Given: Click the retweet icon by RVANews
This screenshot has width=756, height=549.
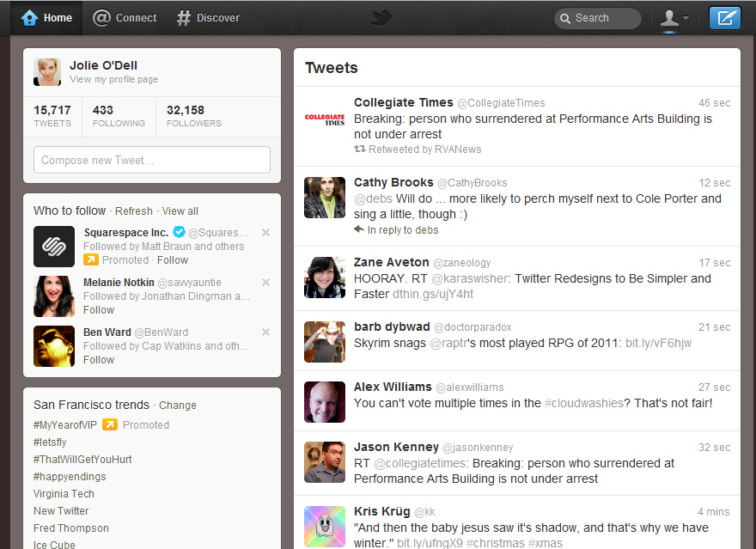Looking at the screenshot, I should (360, 149).
